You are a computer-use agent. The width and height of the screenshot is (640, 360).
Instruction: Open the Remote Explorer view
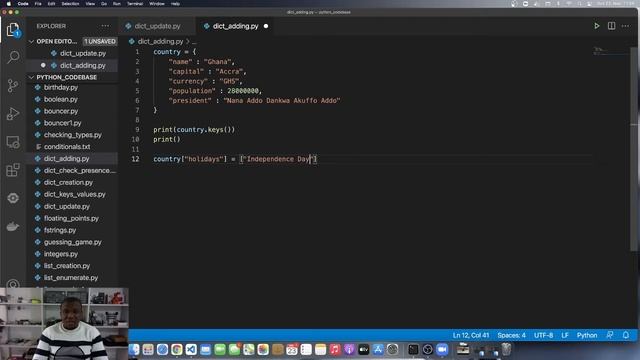[x=13, y=142]
